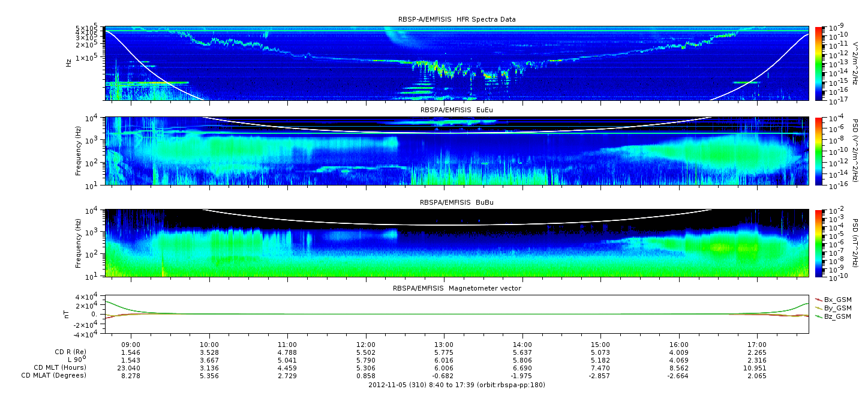Click the EuEu panel colorbar
The width and height of the screenshot is (868, 395).
point(819,151)
